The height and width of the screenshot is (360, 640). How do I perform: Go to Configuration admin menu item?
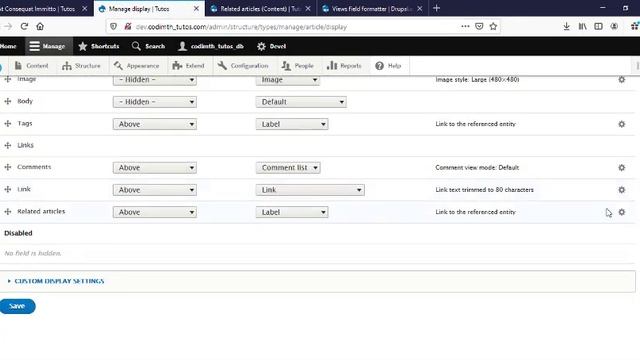pyautogui.click(x=243, y=66)
